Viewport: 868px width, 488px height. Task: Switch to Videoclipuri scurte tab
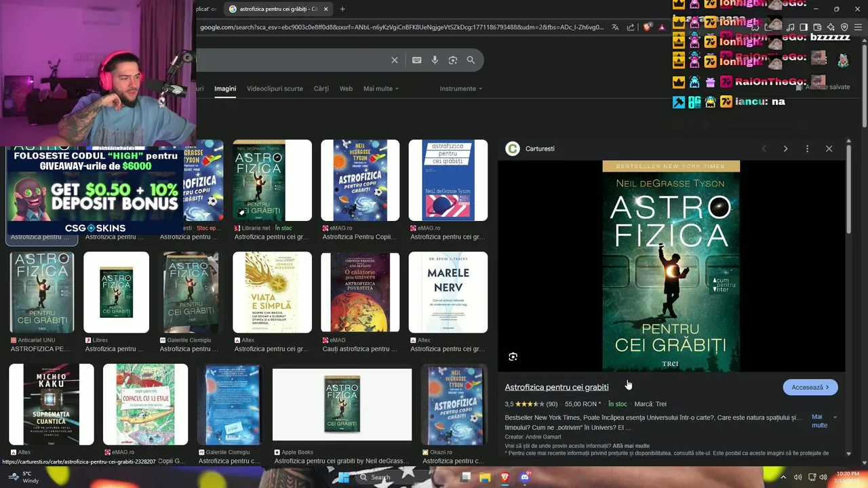(x=275, y=89)
